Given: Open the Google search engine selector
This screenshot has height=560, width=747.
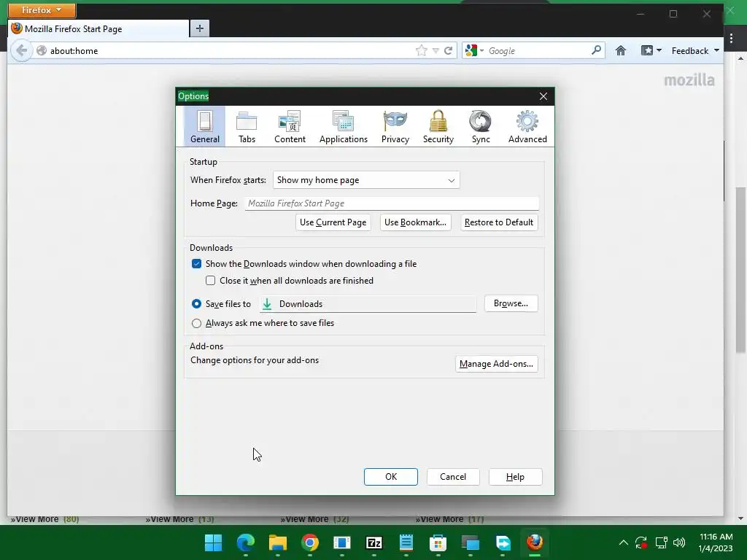Looking at the screenshot, I should (474, 50).
